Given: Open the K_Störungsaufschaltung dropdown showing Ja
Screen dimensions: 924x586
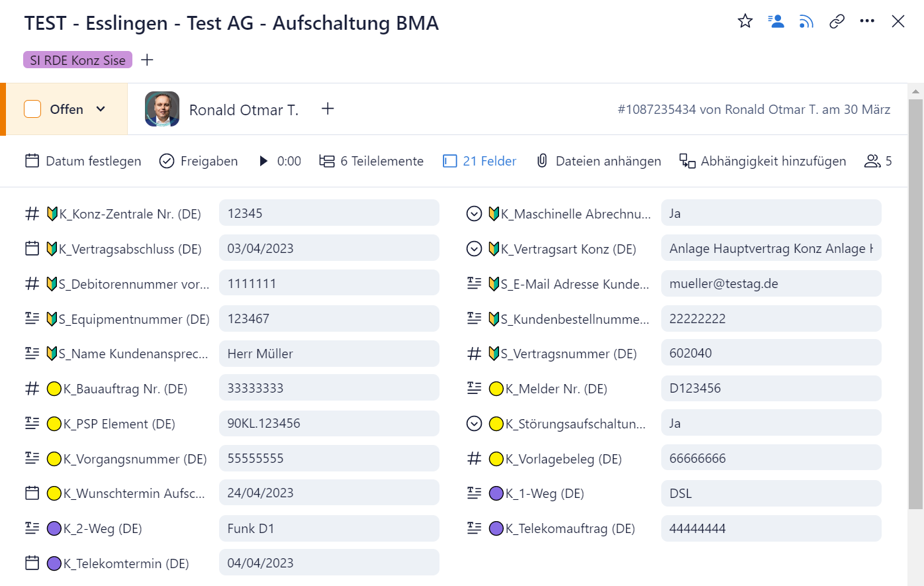Looking at the screenshot, I should [770, 423].
